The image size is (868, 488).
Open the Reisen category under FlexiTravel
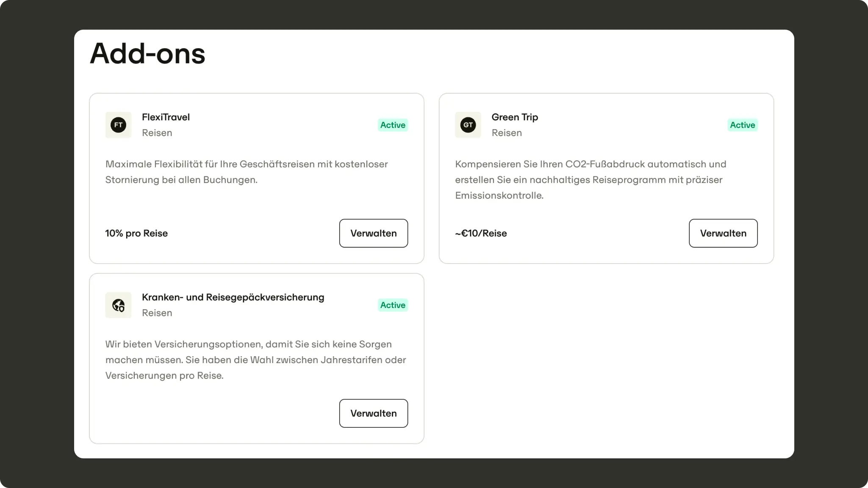click(x=157, y=133)
